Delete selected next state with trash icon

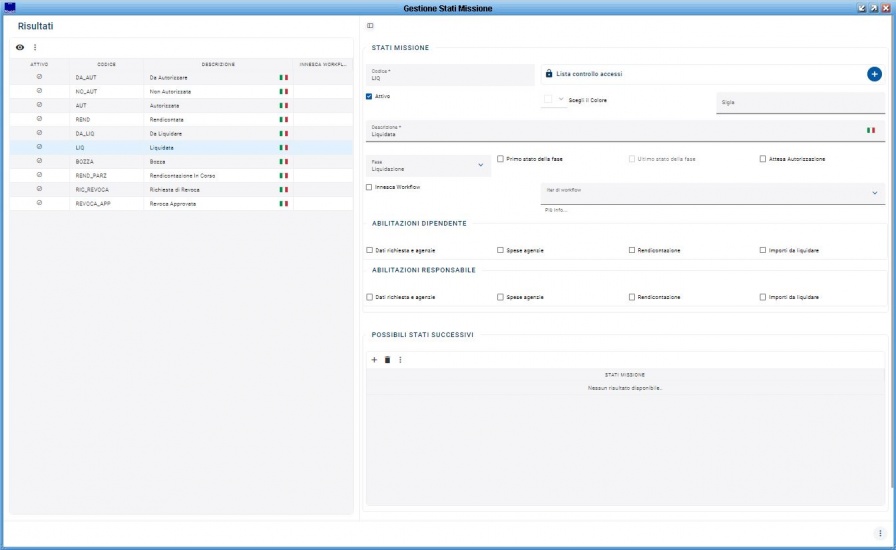tap(387, 360)
